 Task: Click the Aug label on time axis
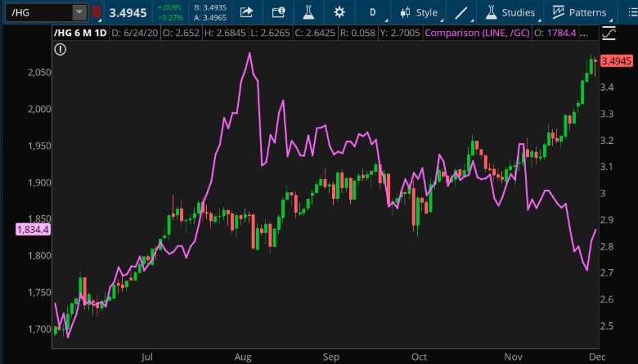coord(243,357)
